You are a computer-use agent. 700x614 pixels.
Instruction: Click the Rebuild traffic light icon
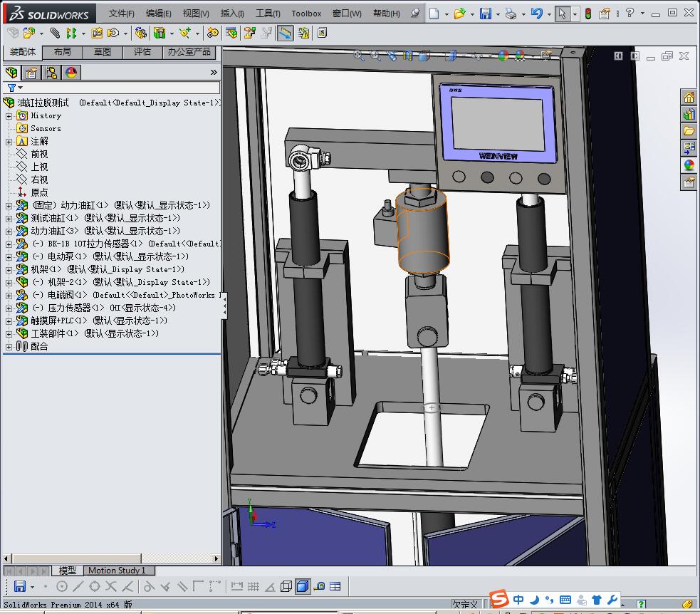tap(587, 14)
